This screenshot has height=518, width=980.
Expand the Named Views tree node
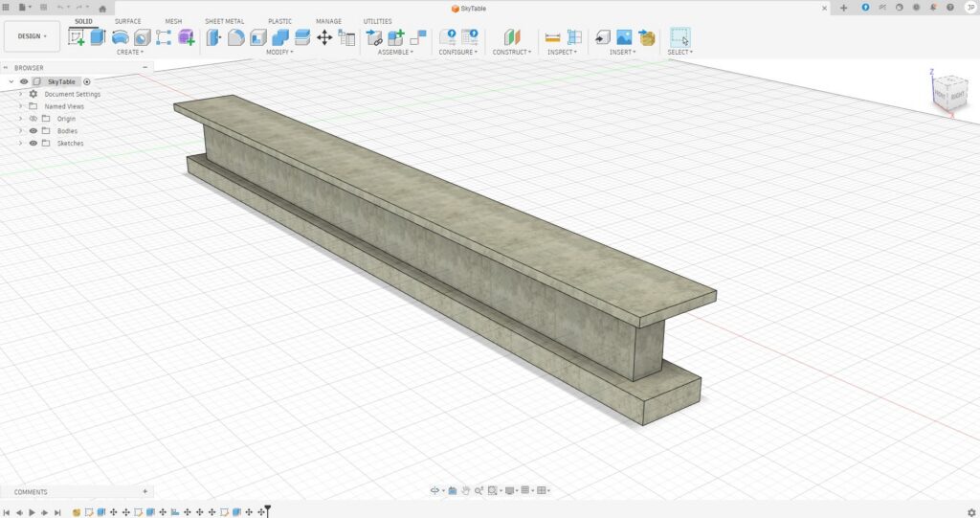[x=20, y=106]
